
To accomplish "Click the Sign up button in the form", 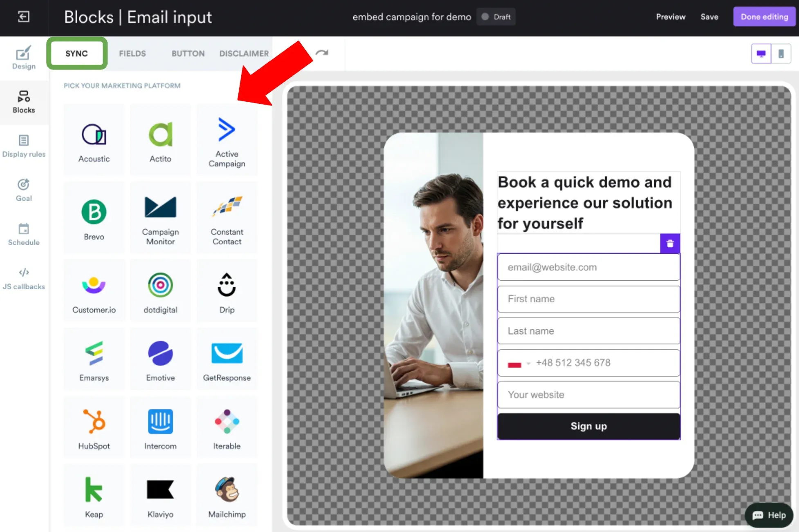I will pos(589,426).
